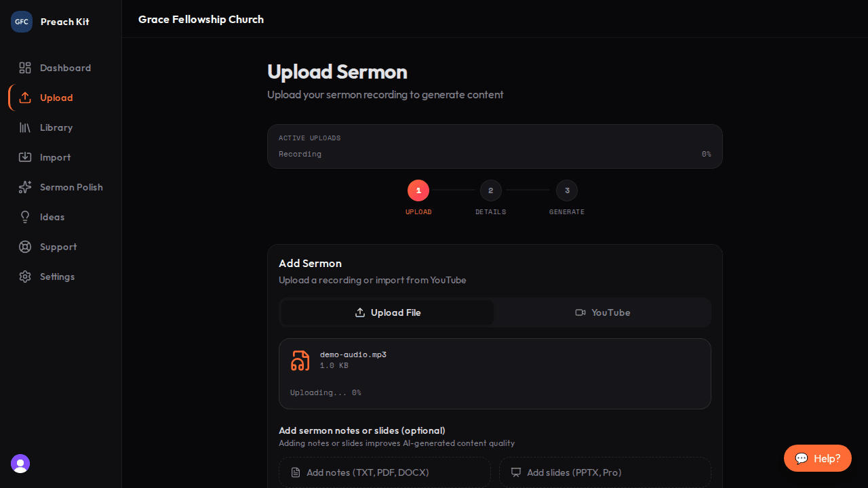Select the Upload File tab
The image size is (868, 488).
(387, 312)
